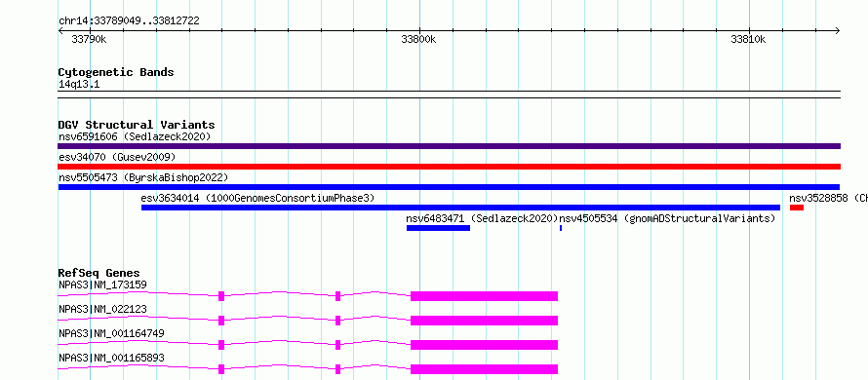The width and height of the screenshot is (868, 380).
Task: Open the RefSeq Genes track title
Action: coord(99,273)
